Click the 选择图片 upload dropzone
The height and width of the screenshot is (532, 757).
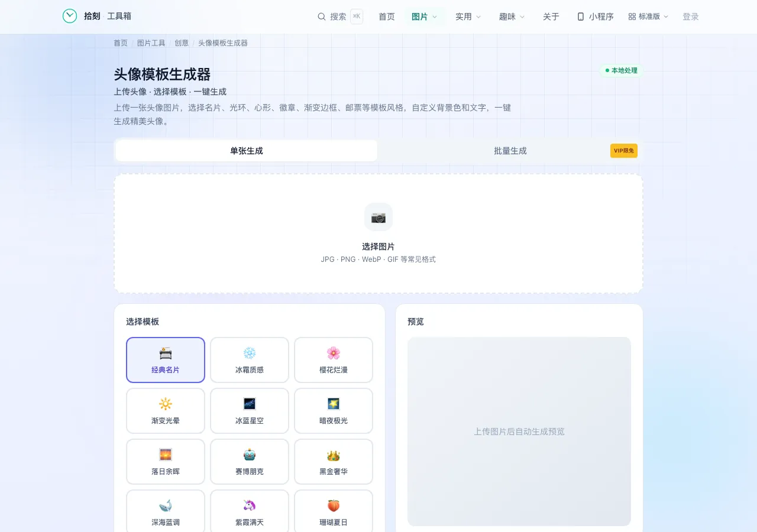[x=378, y=233]
